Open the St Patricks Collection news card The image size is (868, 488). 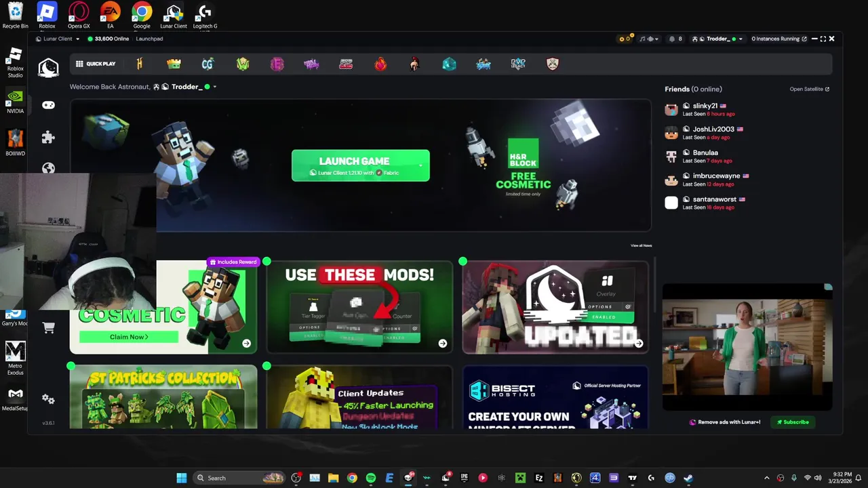(x=163, y=397)
